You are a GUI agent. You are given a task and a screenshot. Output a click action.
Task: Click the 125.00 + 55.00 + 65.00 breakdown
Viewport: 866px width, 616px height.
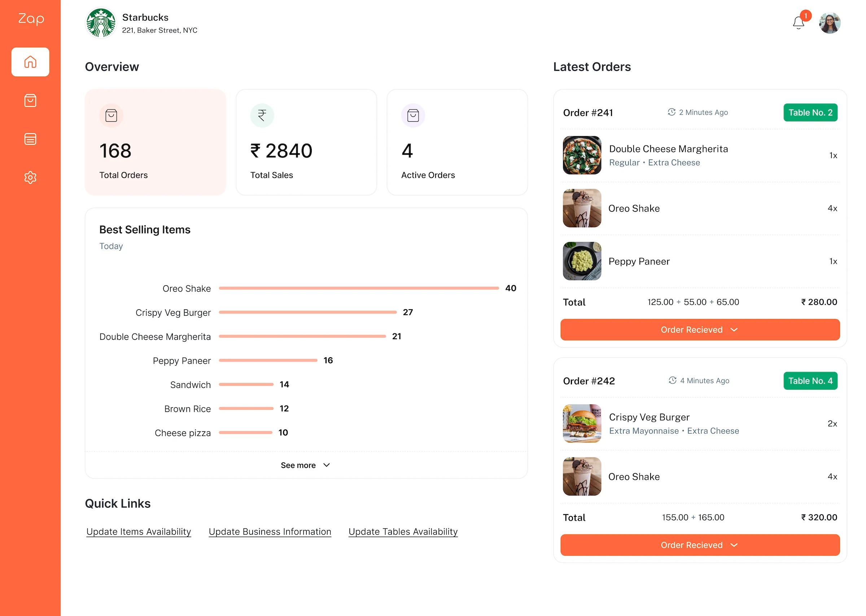pos(693,302)
